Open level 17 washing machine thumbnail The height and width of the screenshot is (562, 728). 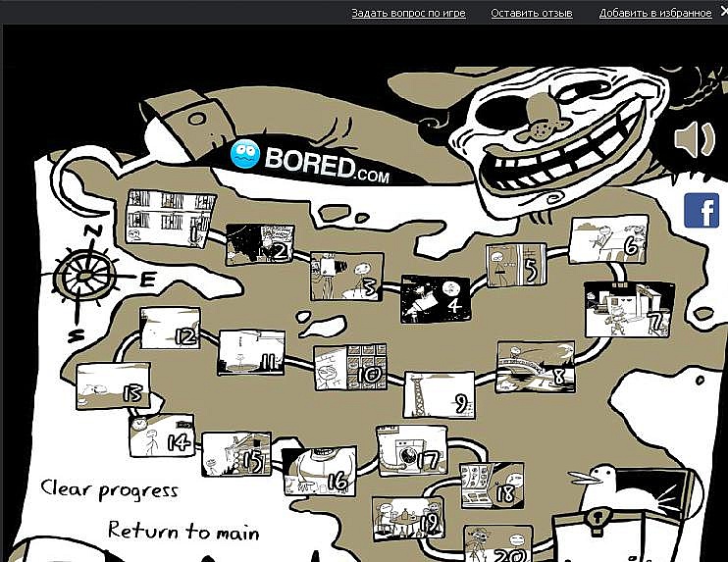pos(412,451)
